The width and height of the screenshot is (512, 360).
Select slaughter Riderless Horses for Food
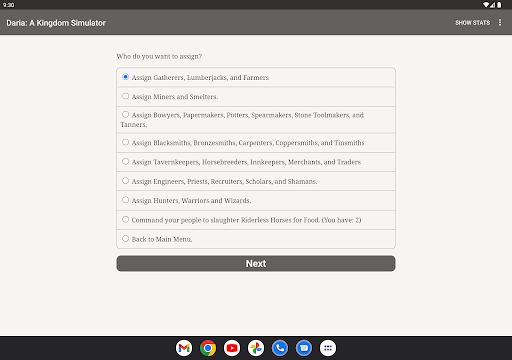[x=256, y=220]
